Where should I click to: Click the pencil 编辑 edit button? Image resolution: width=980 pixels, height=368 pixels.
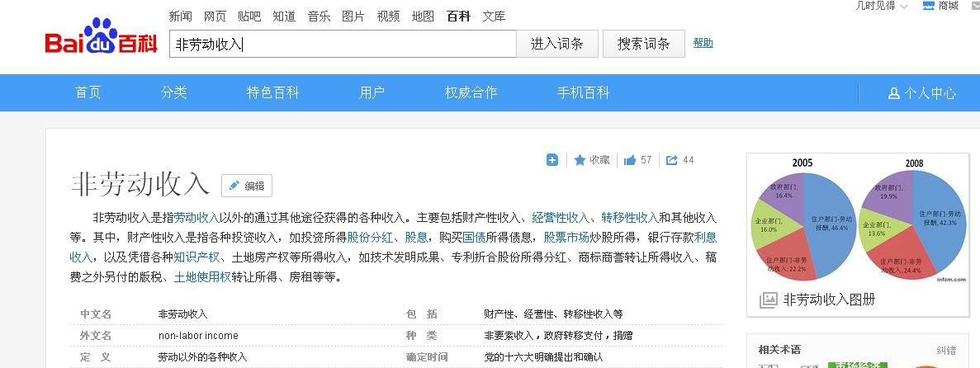pos(246,186)
